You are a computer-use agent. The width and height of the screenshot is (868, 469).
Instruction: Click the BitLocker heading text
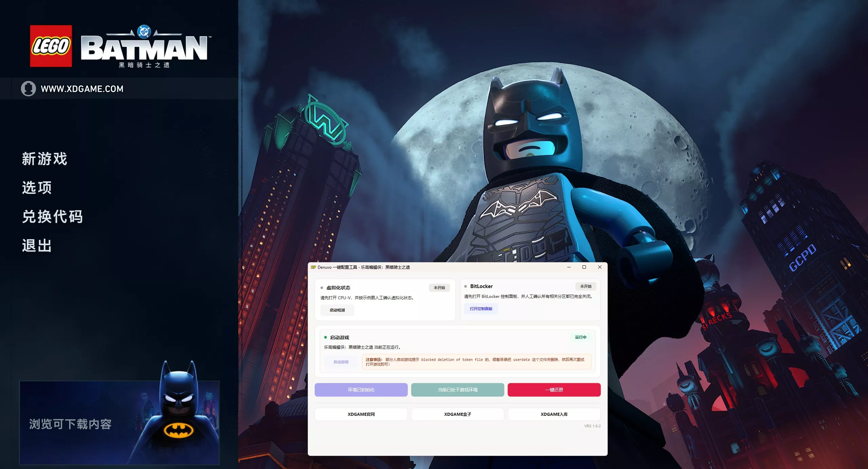(481, 286)
